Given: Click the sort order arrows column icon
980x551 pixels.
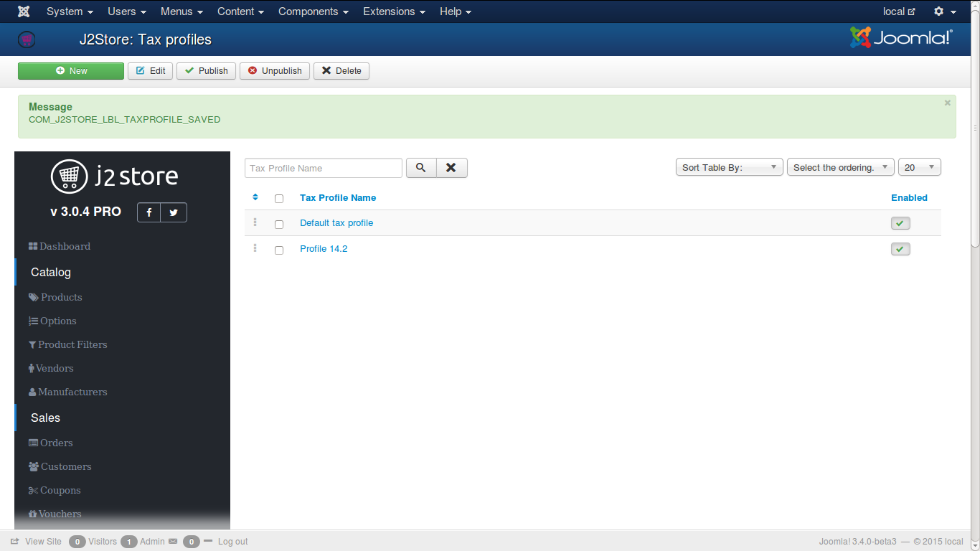Looking at the screenshot, I should point(255,197).
